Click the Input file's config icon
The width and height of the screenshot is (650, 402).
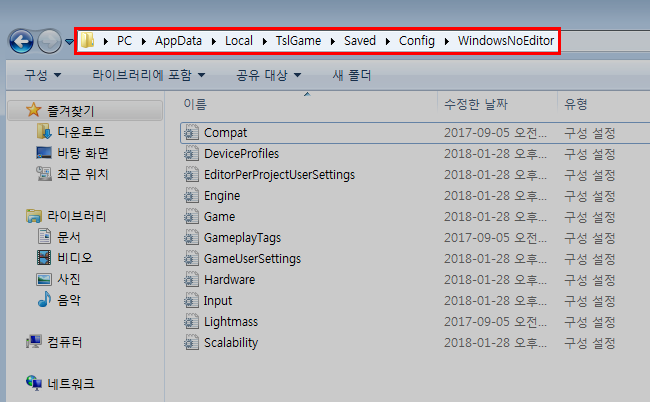click(191, 300)
